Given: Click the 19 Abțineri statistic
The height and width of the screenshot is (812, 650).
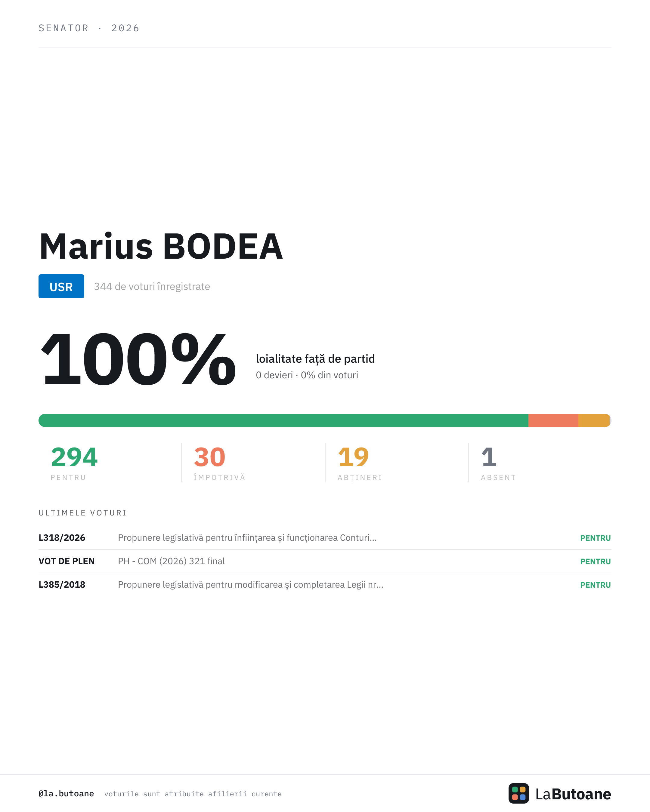Looking at the screenshot, I should [360, 463].
